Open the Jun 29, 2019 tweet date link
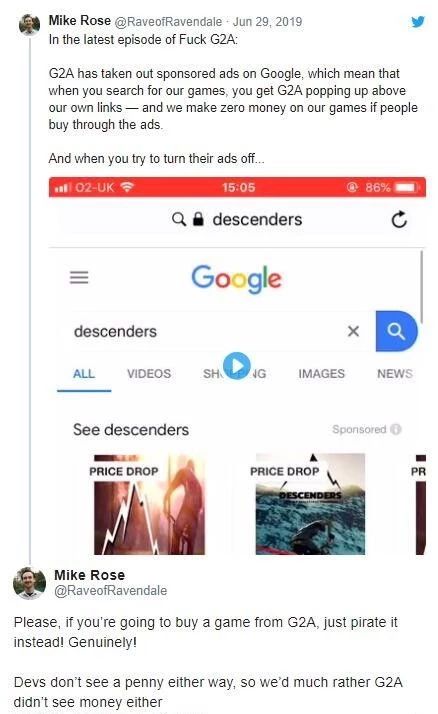This screenshot has height=714, width=438. click(267, 21)
